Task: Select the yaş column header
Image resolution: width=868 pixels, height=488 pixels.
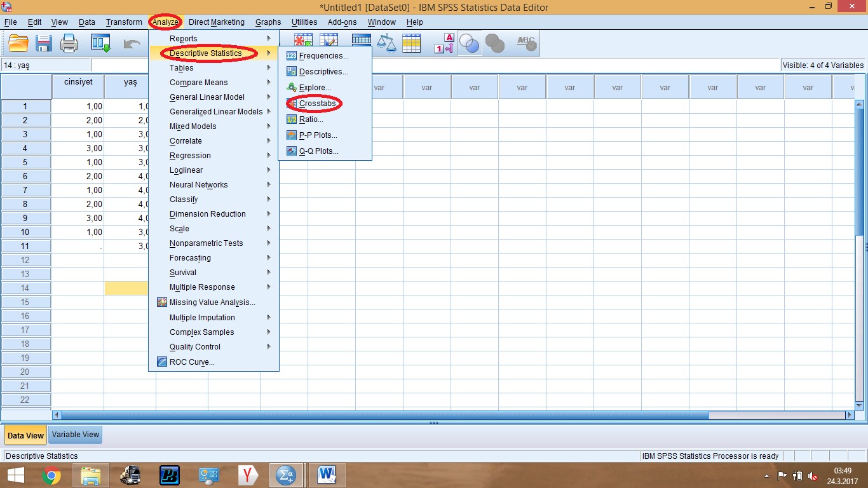Action: [x=130, y=86]
